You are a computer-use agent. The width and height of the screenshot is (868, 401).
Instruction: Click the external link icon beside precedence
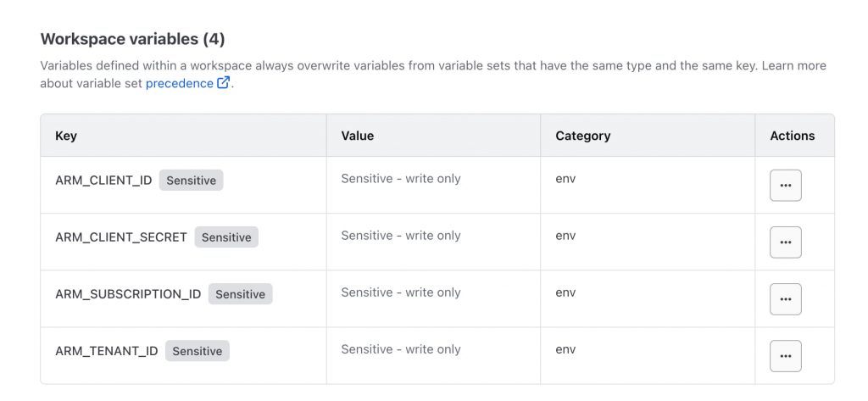click(224, 83)
